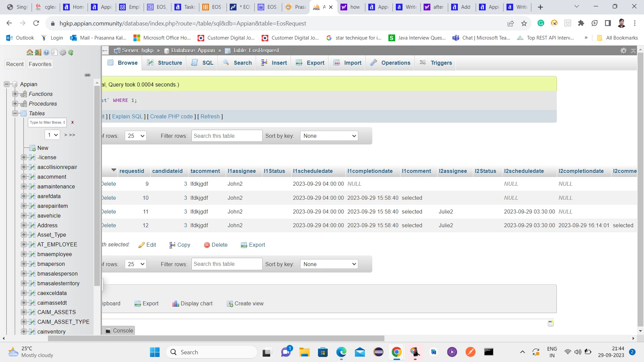Click Delete link for requestid 12 row
The image size is (644, 362).
pos(109,226)
